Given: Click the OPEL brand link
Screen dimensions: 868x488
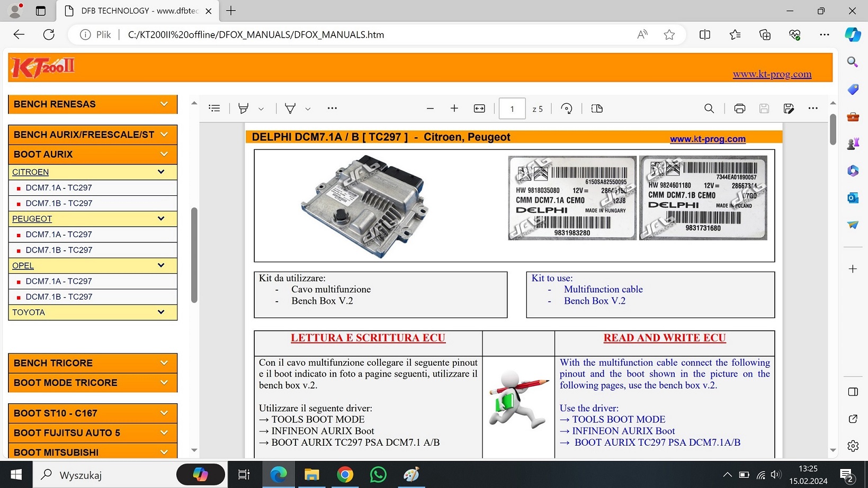Looking at the screenshot, I should point(23,266).
